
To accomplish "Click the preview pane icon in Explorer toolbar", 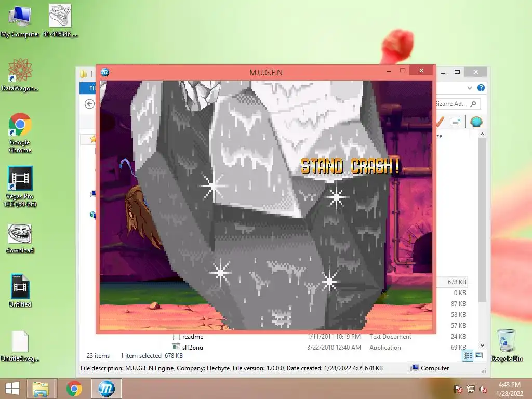I will [456, 122].
